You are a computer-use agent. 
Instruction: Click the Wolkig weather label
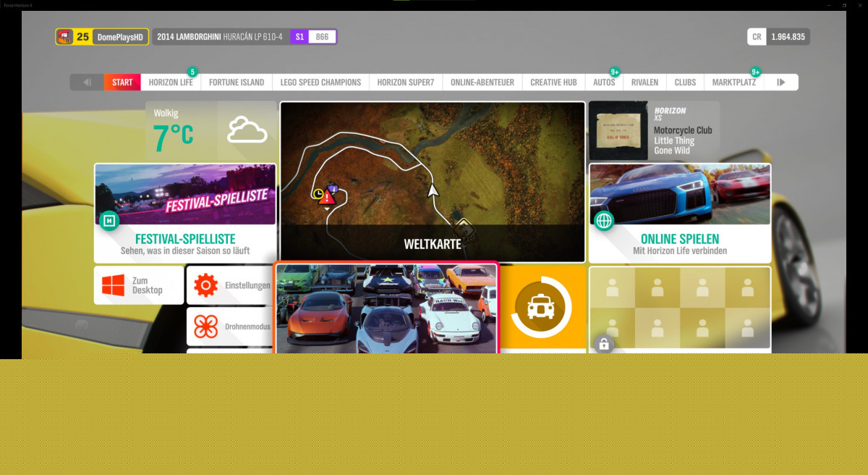pos(166,113)
